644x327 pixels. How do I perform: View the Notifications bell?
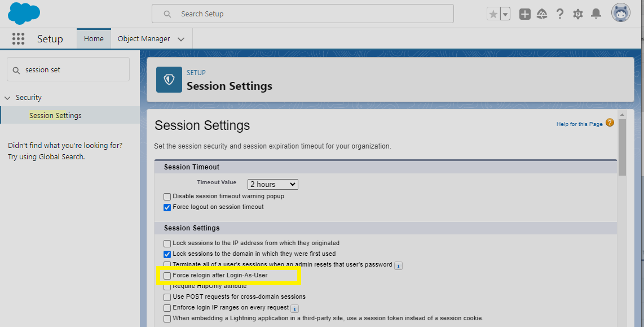[596, 14]
